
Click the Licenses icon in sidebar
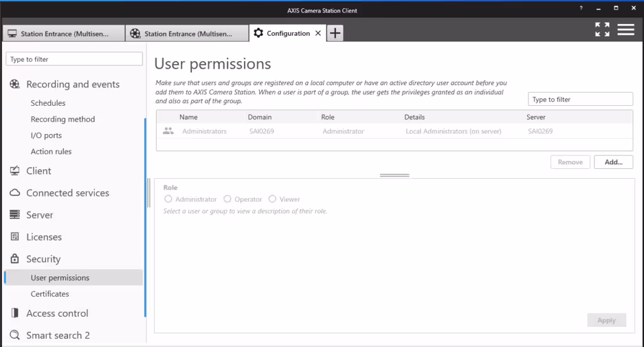pos(15,236)
